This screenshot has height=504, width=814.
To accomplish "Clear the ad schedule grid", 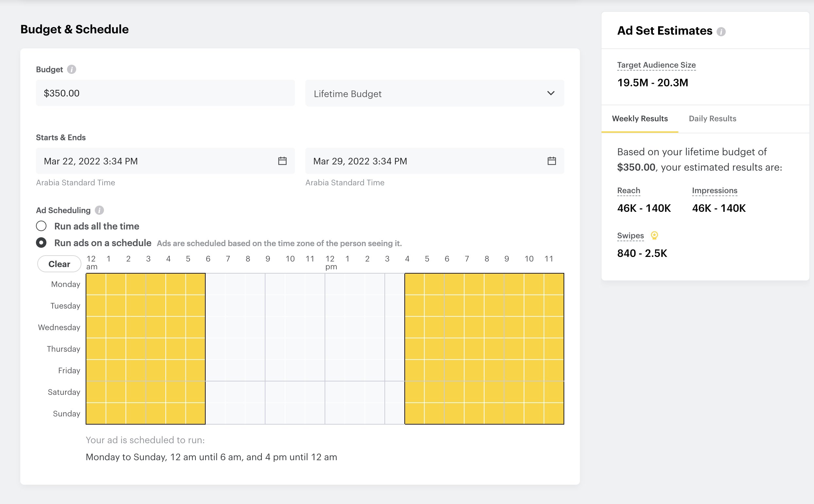I will pos(59,264).
